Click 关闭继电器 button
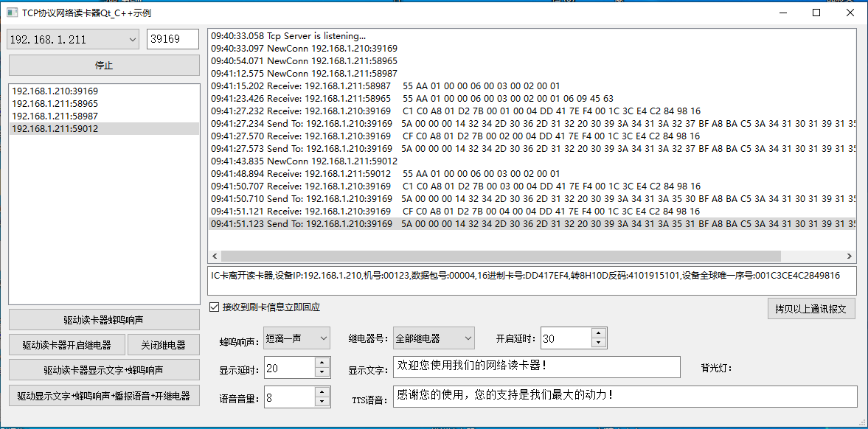 pos(163,345)
